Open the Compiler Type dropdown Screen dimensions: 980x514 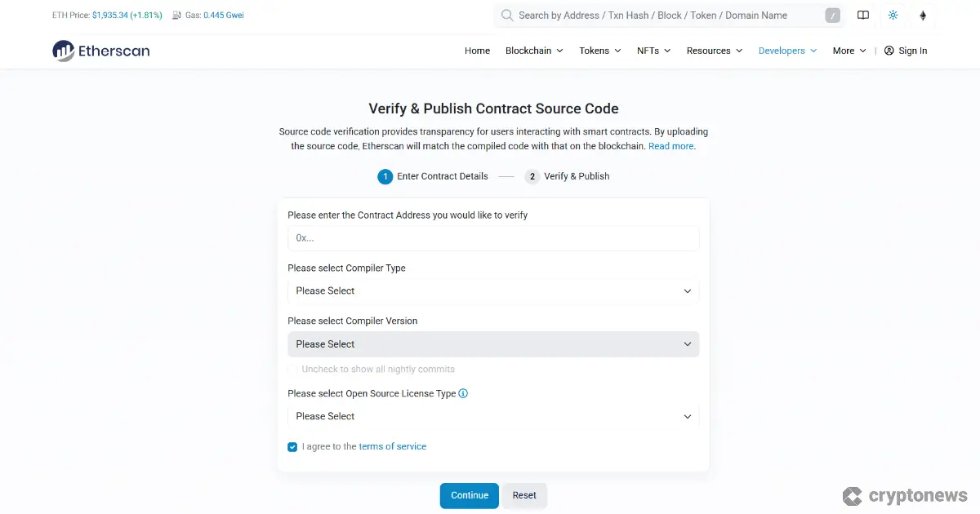493,290
